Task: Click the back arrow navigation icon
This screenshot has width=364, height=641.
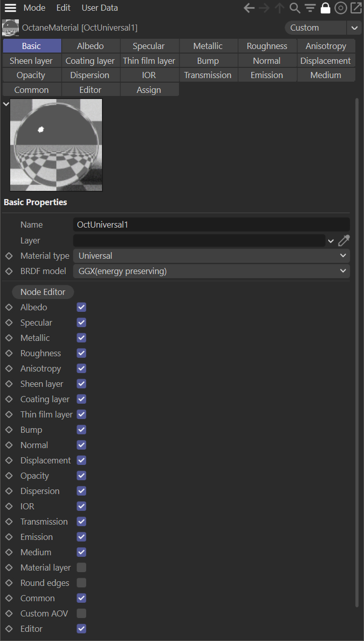Action: click(249, 8)
